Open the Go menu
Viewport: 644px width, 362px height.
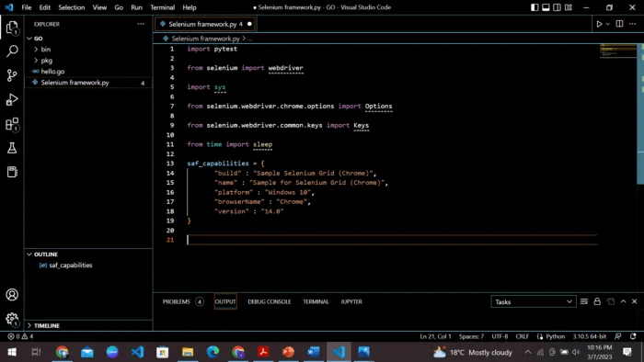pos(119,7)
